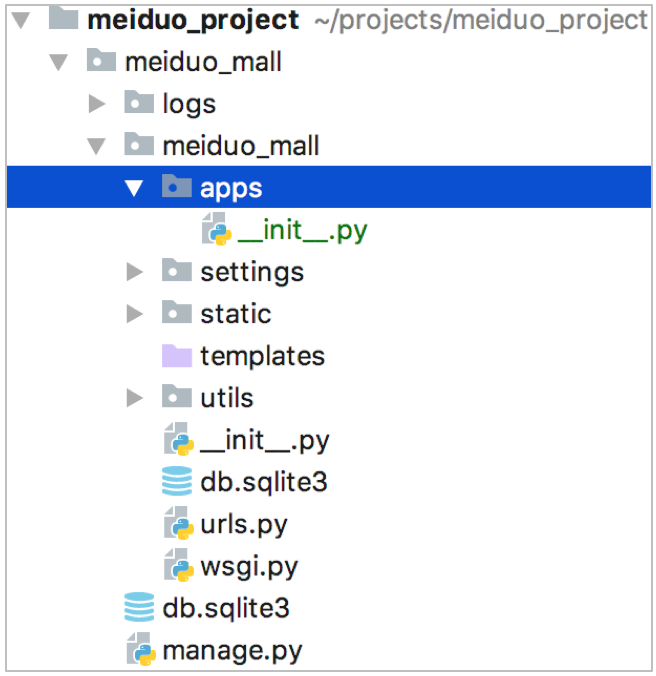This screenshot has height=676, width=656.
Task: Click the urls.py Python file icon
Action: (177, 525)
